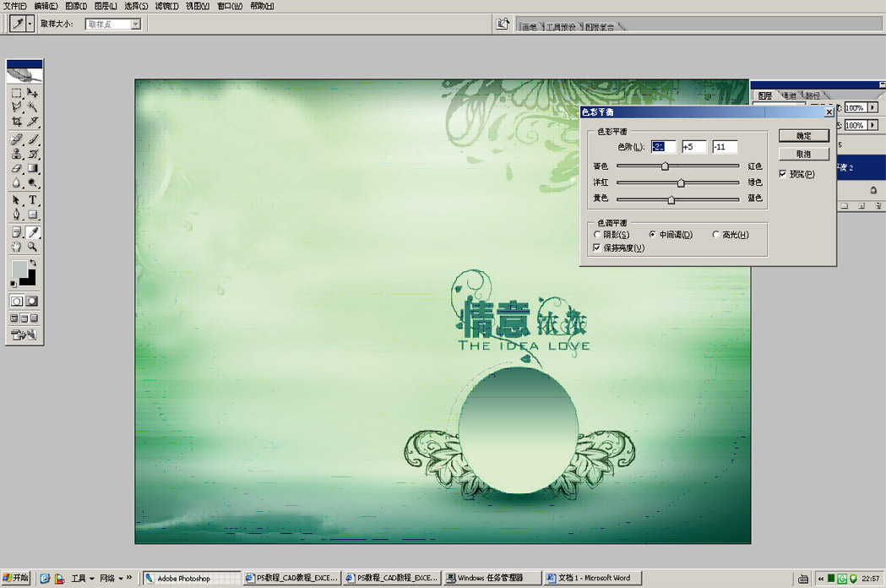The image size is (886, 588).
Task: Select the Eraser tool
Action: (x=16, y=169)
